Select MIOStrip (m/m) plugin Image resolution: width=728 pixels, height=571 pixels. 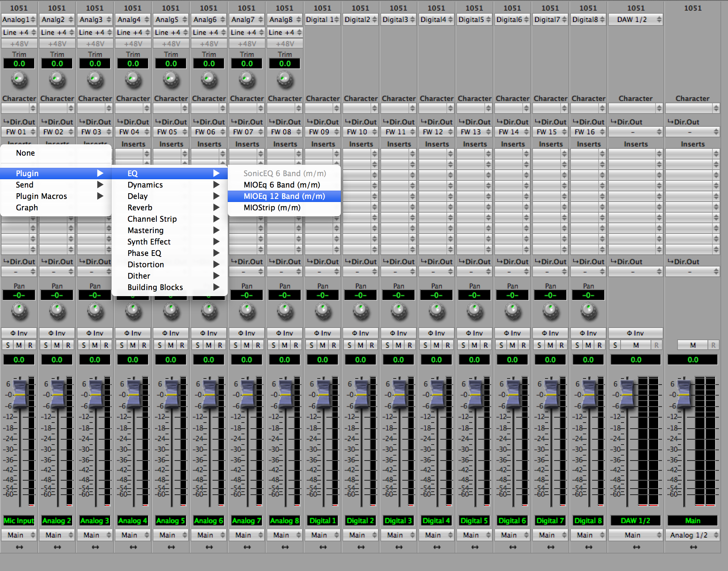(284, 208)
